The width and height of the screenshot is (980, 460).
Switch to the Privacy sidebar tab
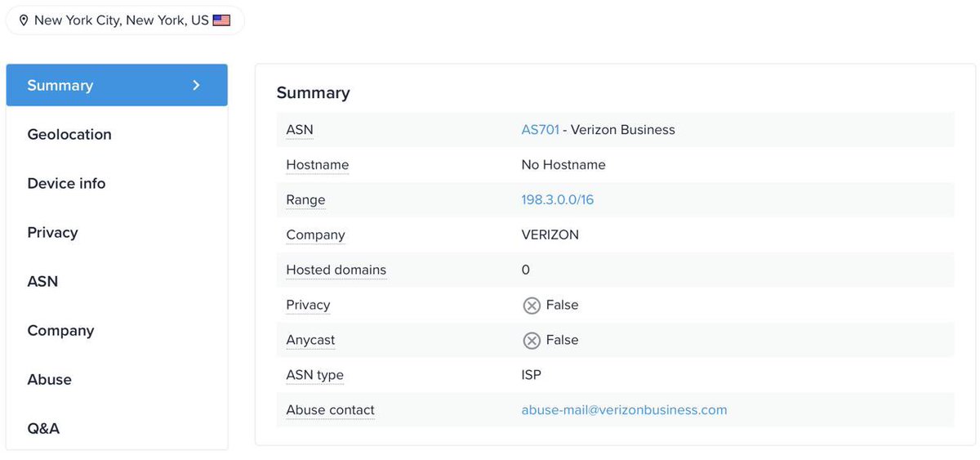(x=52, y=232)
